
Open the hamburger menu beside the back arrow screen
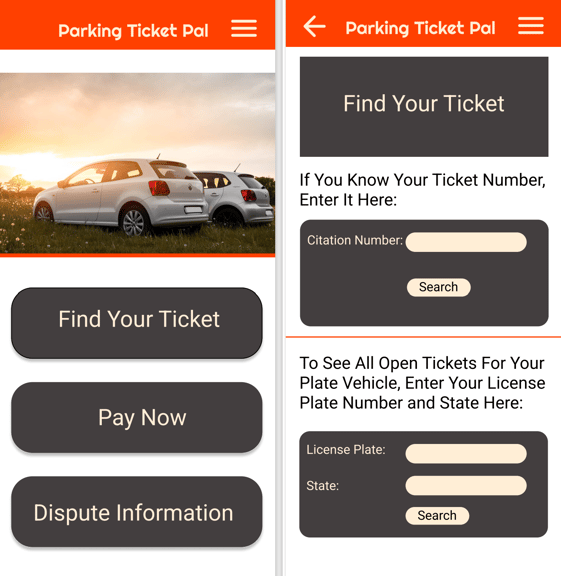(x=531, y=26)
